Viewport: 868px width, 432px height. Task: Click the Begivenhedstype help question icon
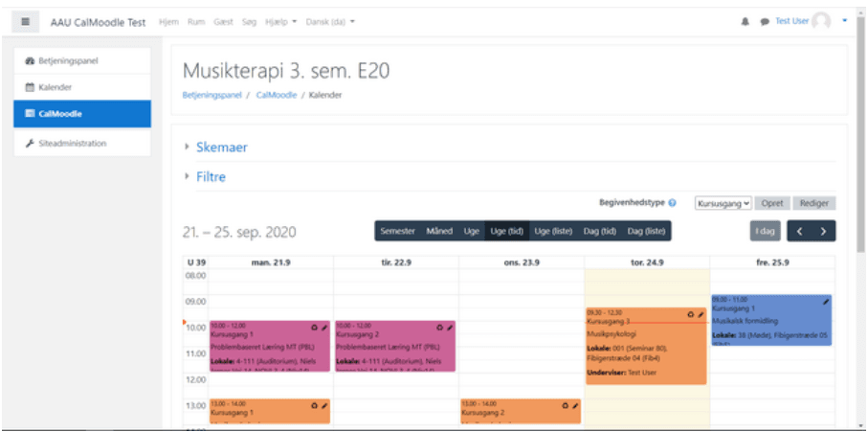pyautogui.click(x=672, y=203)
